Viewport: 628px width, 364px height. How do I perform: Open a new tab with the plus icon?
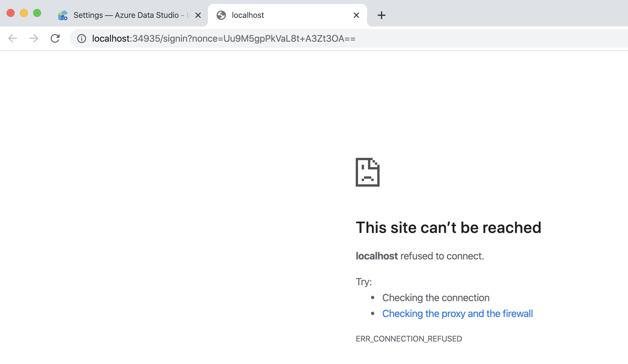382,15
